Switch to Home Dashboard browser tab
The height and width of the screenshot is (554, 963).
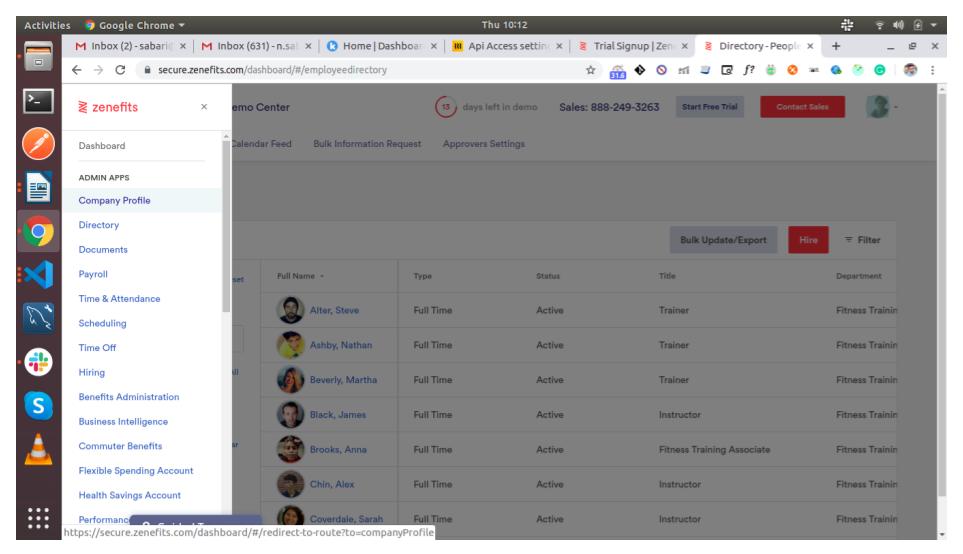tap(381, 46)
